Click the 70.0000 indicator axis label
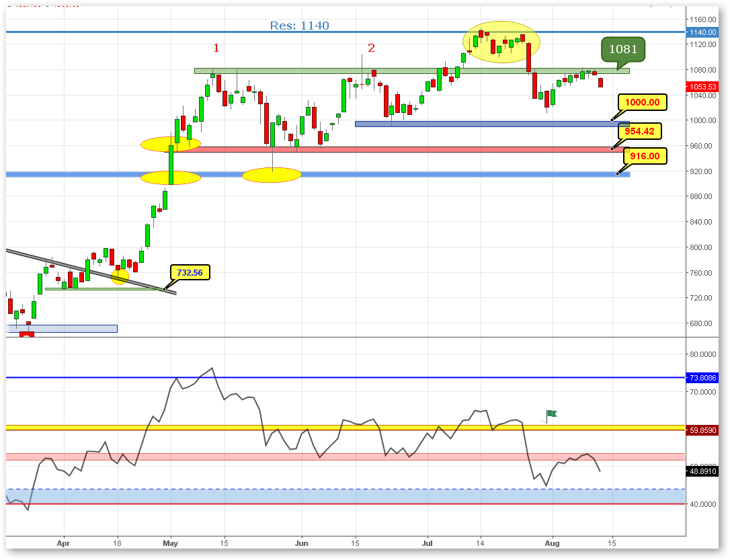Image resolution: width=730 pixels, height=560 pixels. pos(703,392)
